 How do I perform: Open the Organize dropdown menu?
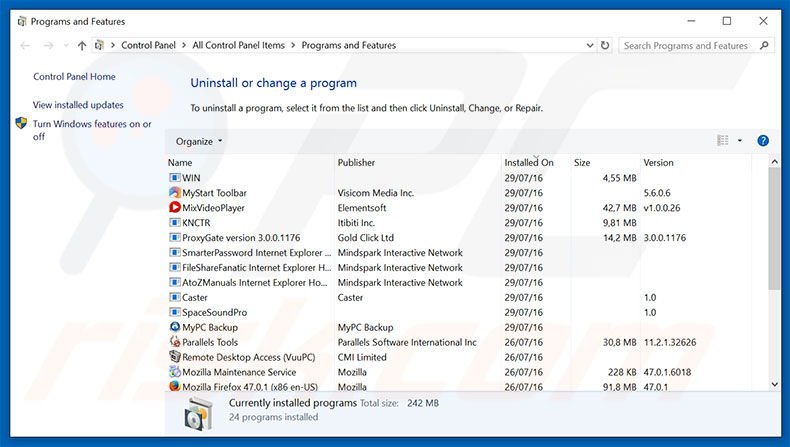tap(199, 142)
